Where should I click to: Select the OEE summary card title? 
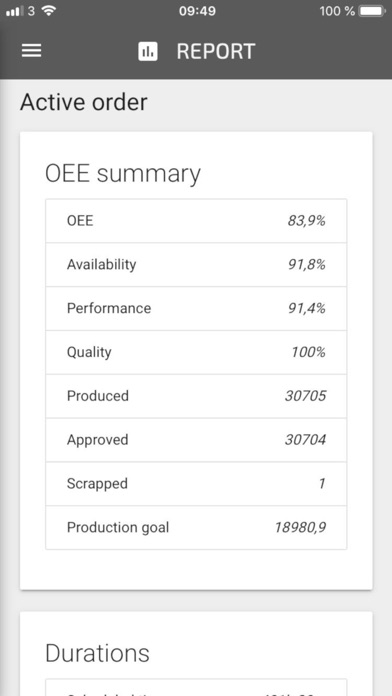(x=123, y=173)
